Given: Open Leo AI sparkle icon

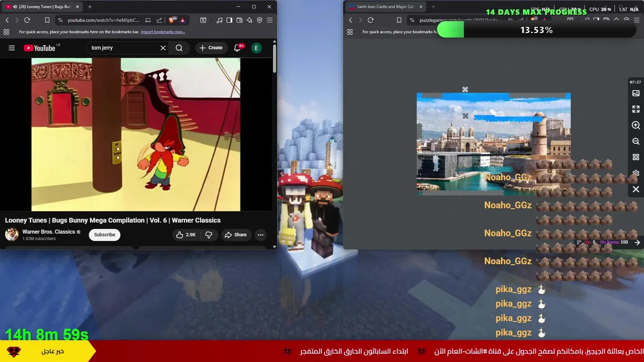Looking at the screenshot, I should (x=250, y=20).
